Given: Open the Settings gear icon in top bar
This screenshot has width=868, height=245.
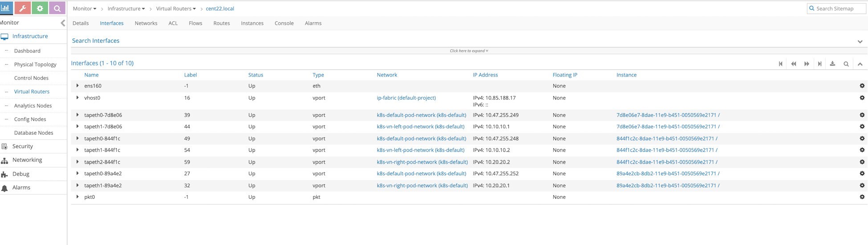Looking at the screenshot, I should [x=40, y=8].
